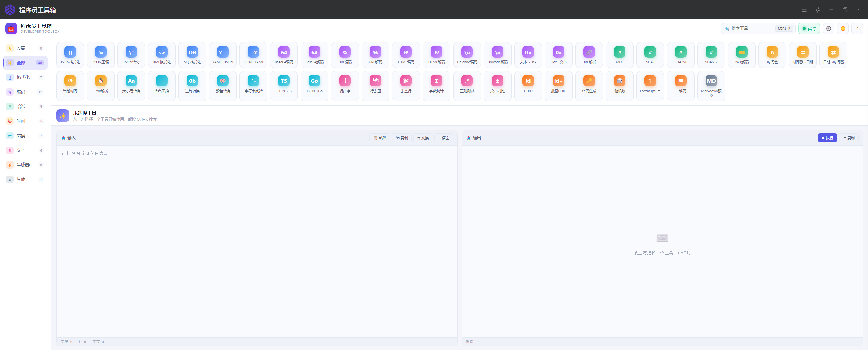This screenshot has height=350, width=868.
Task: Select the Hex→文本 tool
Action: pos(559,55)
